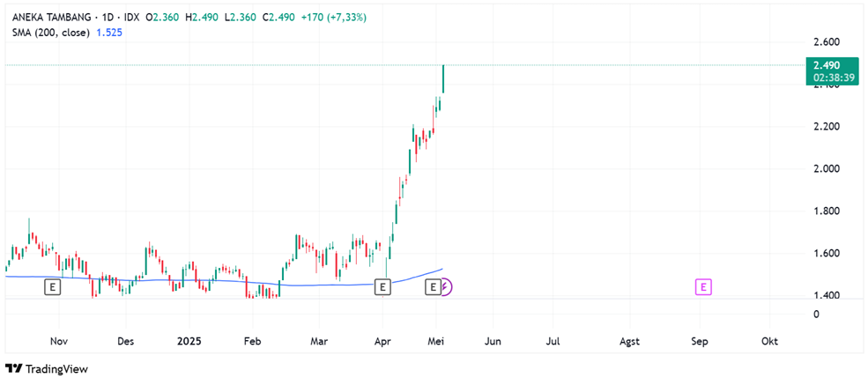868x378 pixels.
Task: Click the Okt label on the time axis
Action: (x=769, y=342)
